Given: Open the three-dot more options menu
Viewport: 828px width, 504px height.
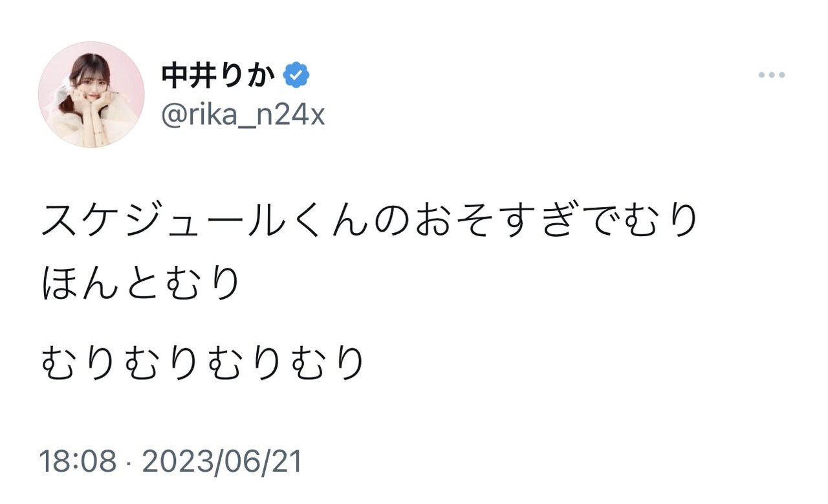Looking at the screenshot, I should coord(771,75).
